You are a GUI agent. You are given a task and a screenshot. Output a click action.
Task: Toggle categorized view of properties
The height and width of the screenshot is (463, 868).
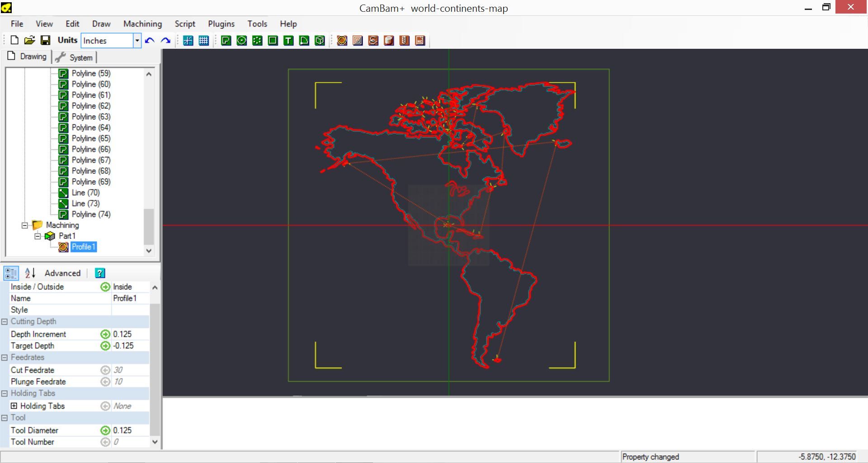[x=11, y=273]
